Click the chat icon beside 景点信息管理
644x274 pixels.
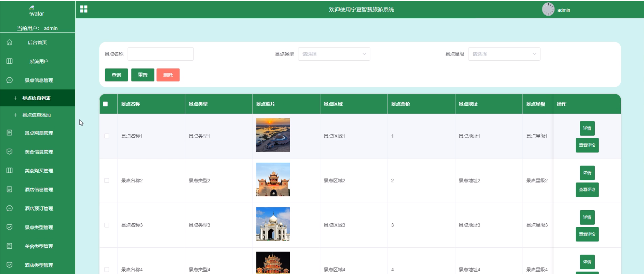pos(9,80)
